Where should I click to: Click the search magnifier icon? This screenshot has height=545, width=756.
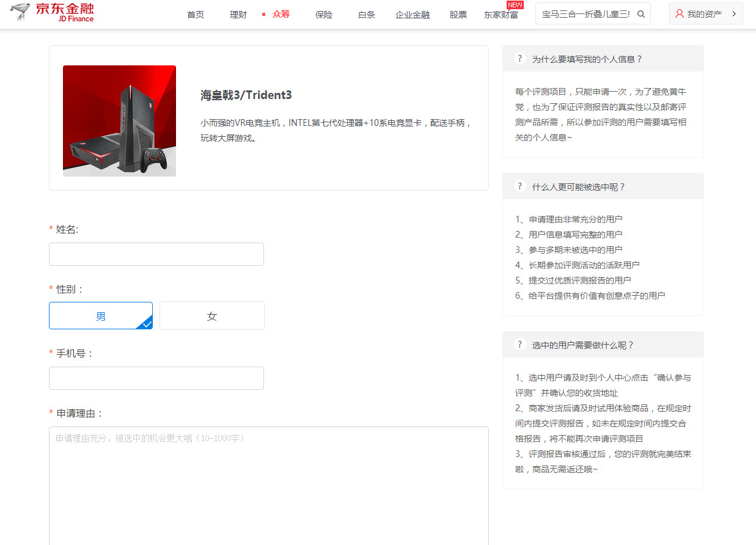point(640,13)
